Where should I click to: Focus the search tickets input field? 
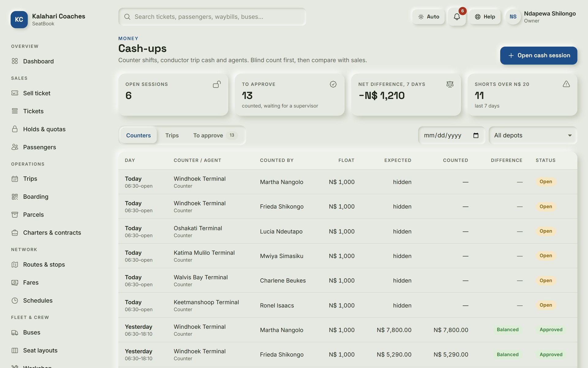(212, 17)
